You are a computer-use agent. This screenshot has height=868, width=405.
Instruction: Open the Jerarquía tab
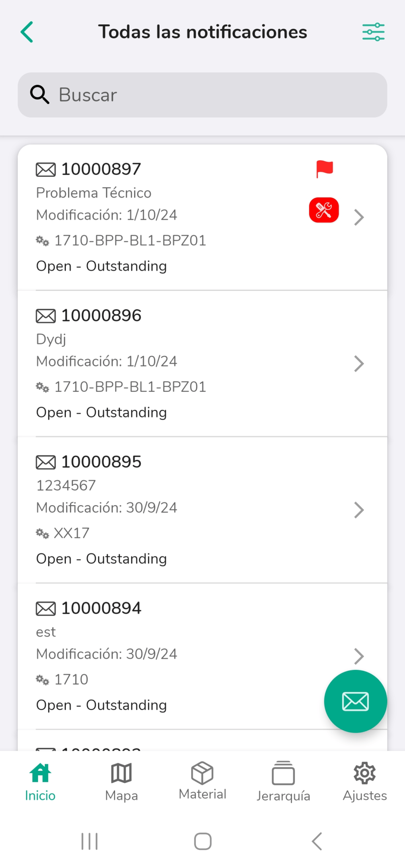pos(284,782)
